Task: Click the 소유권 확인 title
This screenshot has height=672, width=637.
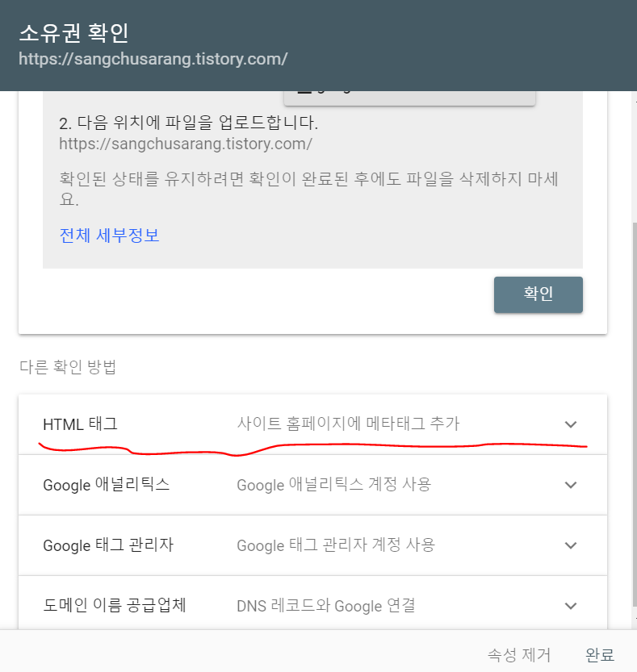Action: point(73,32)
